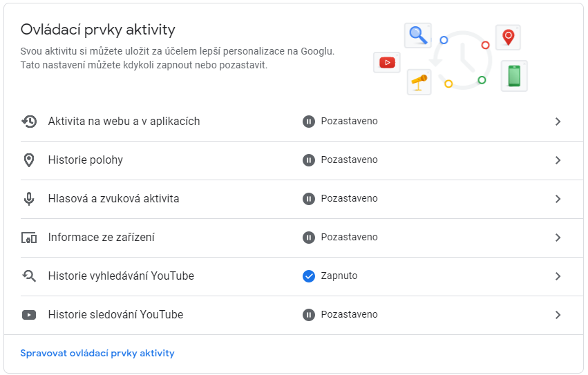588x375 pixels.
Task: Click the magnifying glass illustration tile
Action: (418, 35)
